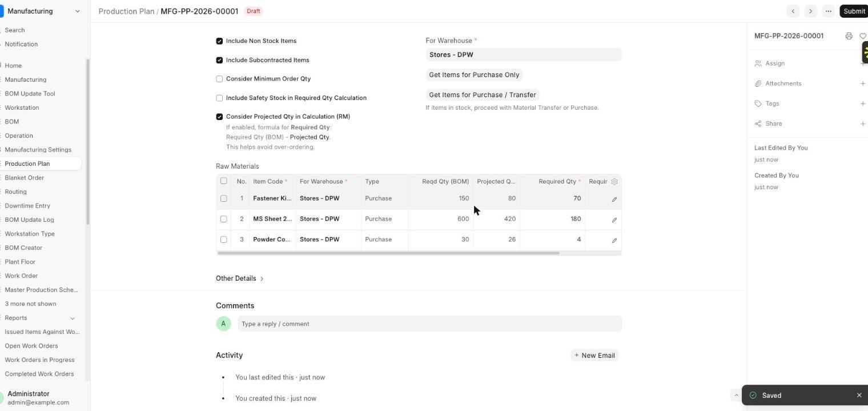Edit row 2 MS Sheet pencil icon
868x411 pixels.
pos(614,220)
